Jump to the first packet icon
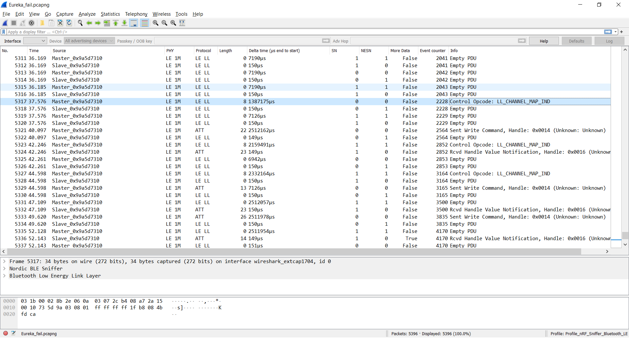 pyautogui.click(x=116, y=23)
